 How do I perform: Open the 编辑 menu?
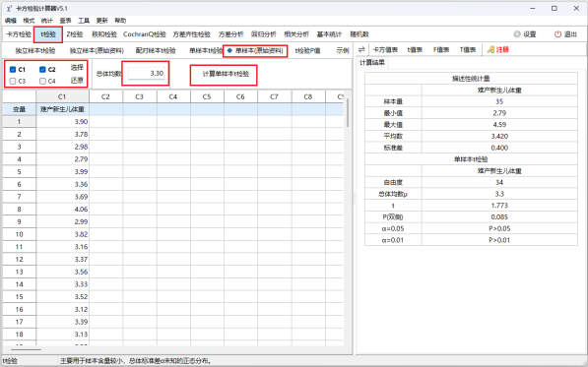coord(11,21)
